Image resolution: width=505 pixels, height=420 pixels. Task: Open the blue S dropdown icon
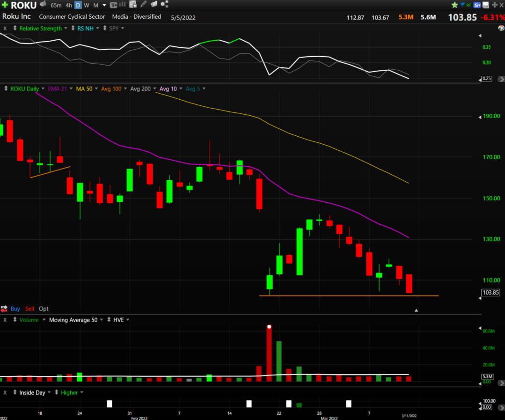coord(477,5)
